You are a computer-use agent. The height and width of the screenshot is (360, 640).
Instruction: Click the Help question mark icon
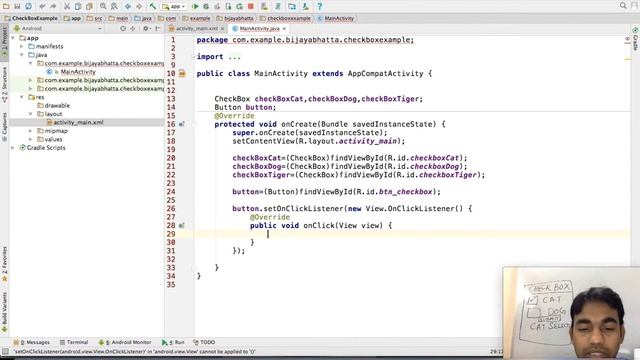pos(320,6)
